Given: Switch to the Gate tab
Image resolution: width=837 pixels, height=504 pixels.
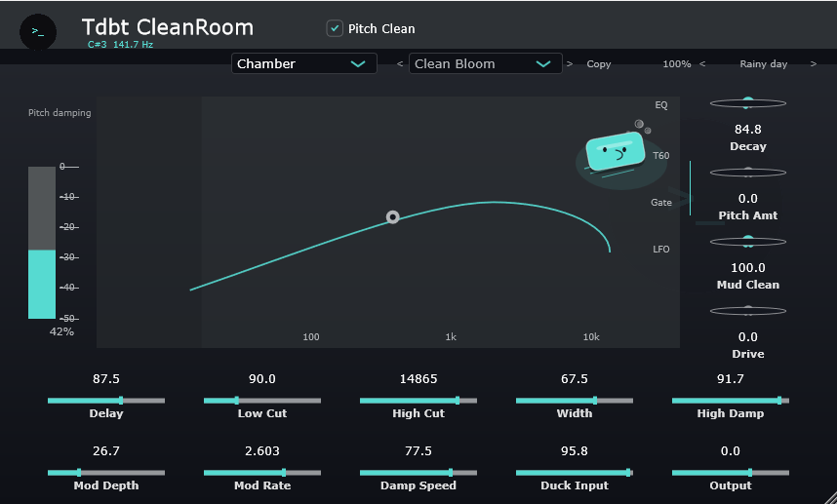Looking at the screenshot, I should [x=660, y=203].
